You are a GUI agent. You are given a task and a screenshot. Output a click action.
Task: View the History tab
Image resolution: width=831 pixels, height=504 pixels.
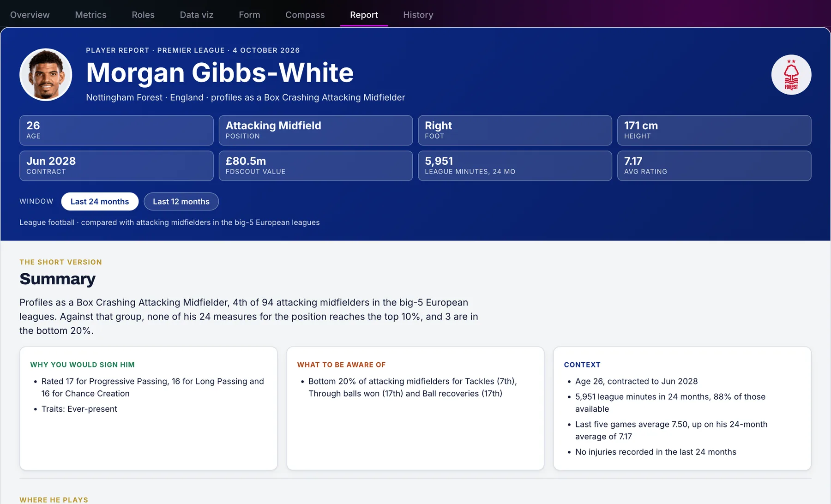[418, 15]
